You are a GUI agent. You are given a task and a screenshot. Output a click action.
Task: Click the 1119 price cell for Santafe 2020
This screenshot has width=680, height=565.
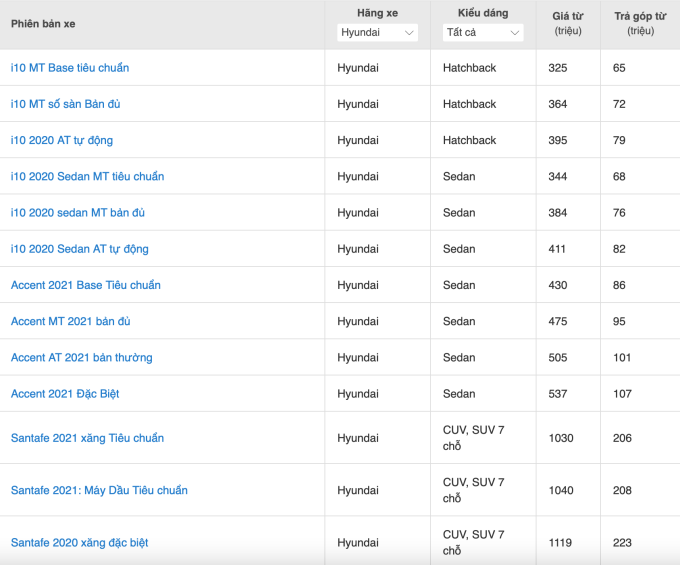(x=561, y=542)
